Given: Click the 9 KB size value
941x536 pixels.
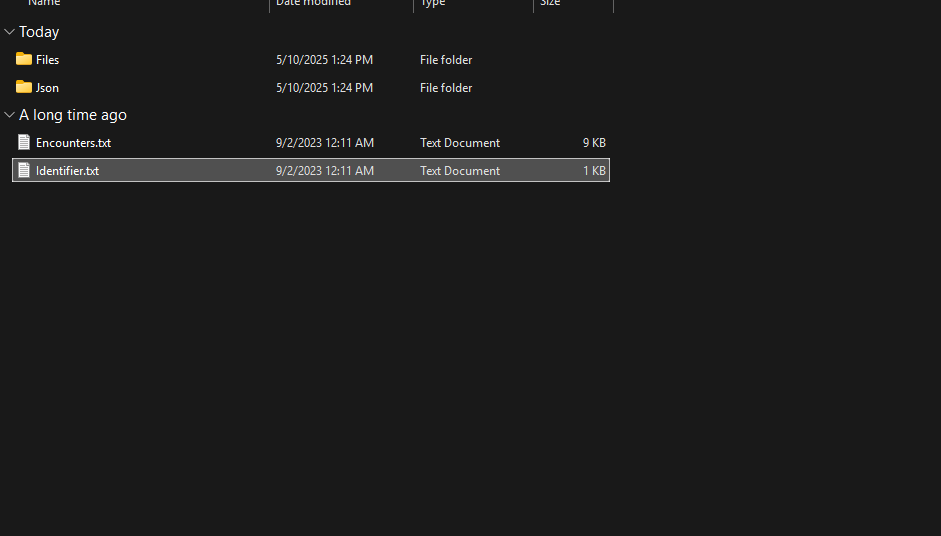Looking at the screenshot, I should point(594,143).
